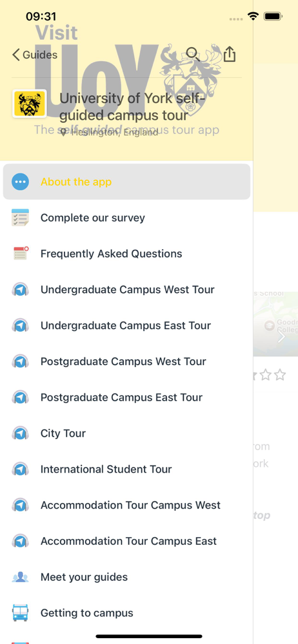Image resolution: width=298 pixels, height=644 pixels.
Task: Open Accommodation Tour Campus East
Action: 126,541
